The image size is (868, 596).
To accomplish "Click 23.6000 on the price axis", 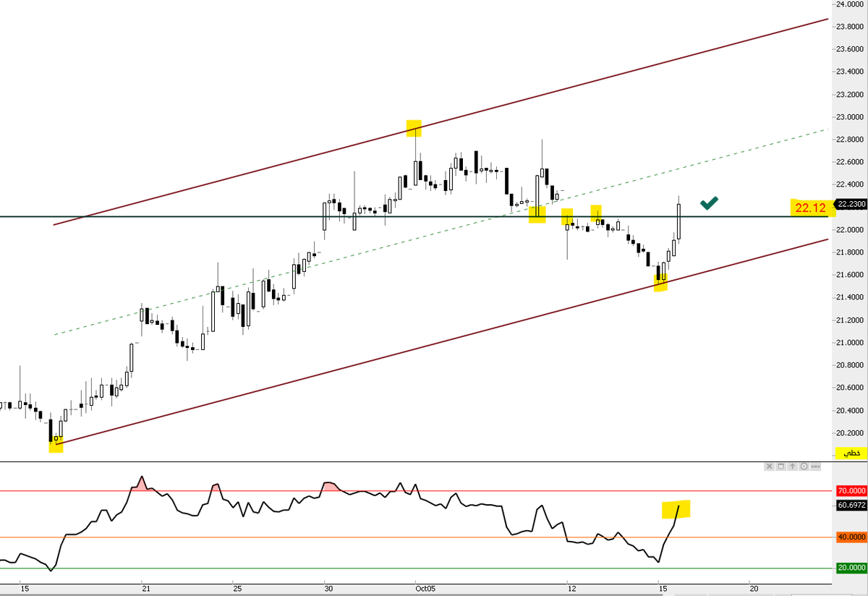I will 851,49.
